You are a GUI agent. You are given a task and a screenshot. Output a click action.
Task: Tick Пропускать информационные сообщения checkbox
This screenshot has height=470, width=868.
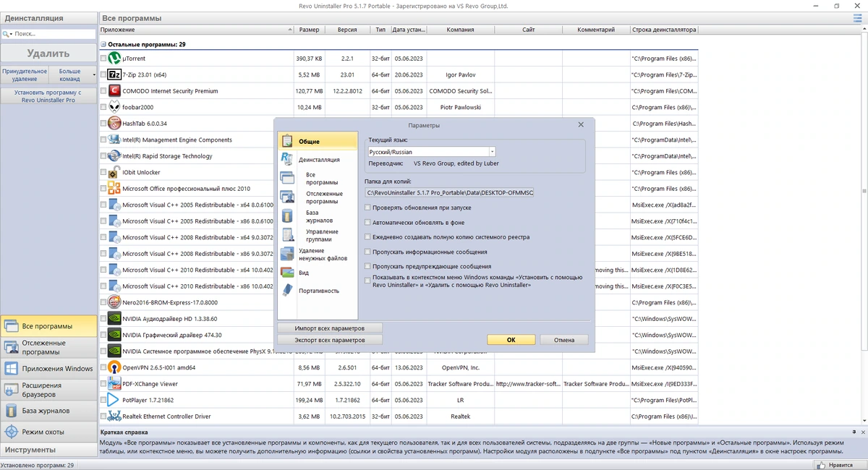367,252
